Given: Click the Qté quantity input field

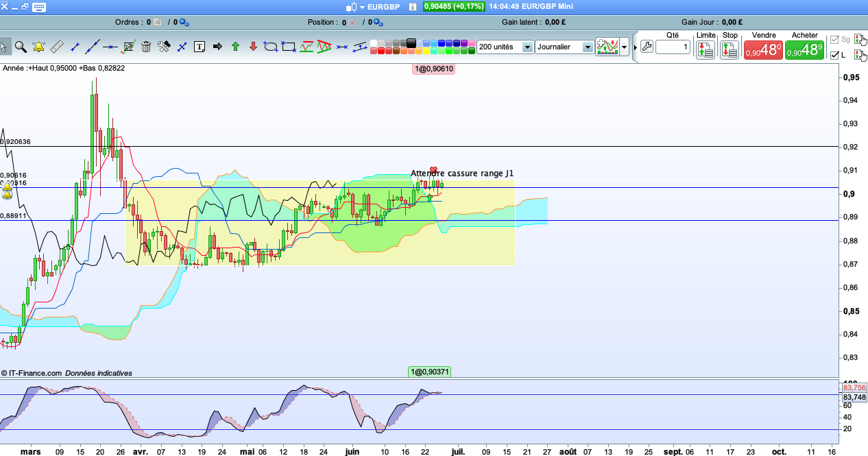Looking at the screenshot, I should [672, 47].
